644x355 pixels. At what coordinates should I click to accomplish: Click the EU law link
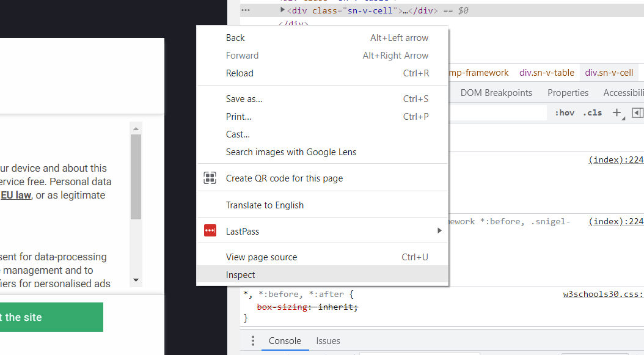click(16, 196)
